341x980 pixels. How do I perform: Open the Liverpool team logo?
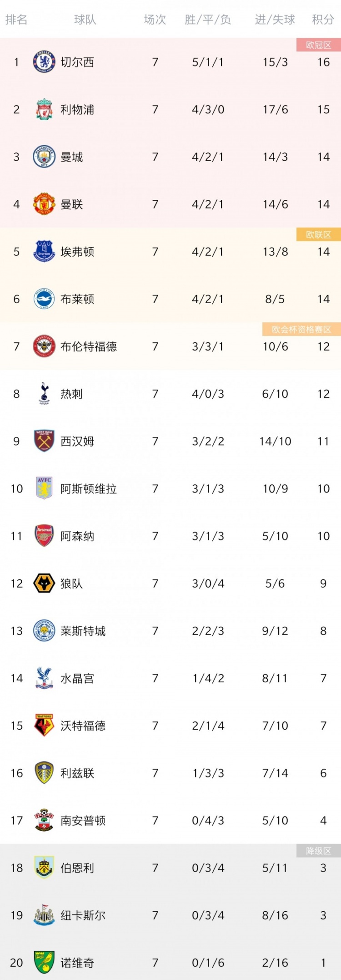click(44, 109)
